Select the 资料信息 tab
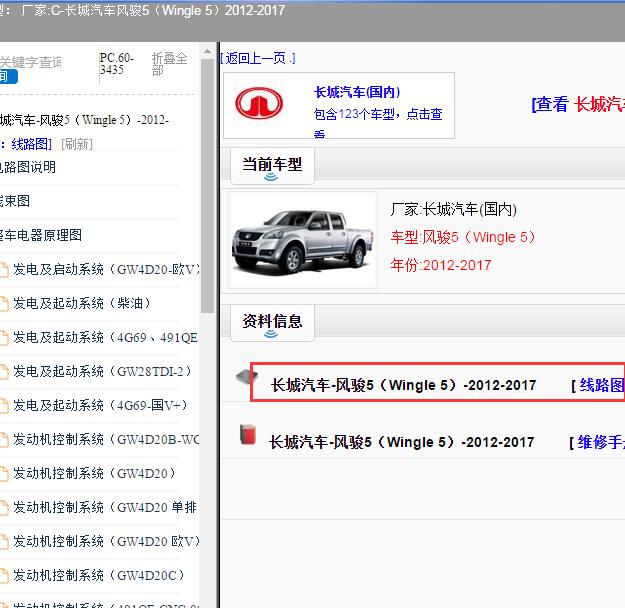Image resolution: width=625 pixels, height=608 pixels. point(272,323)
